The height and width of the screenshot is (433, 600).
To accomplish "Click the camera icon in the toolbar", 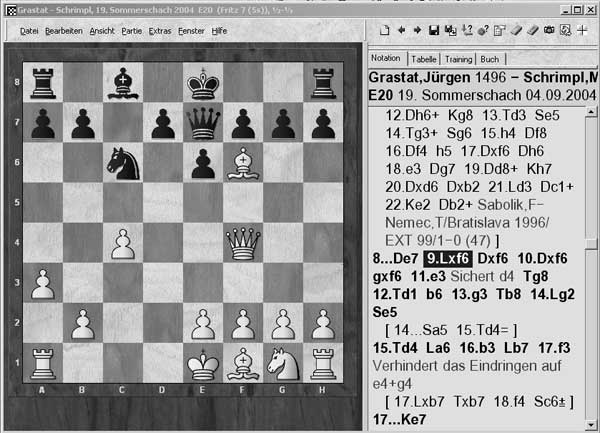I will [548, 30].
